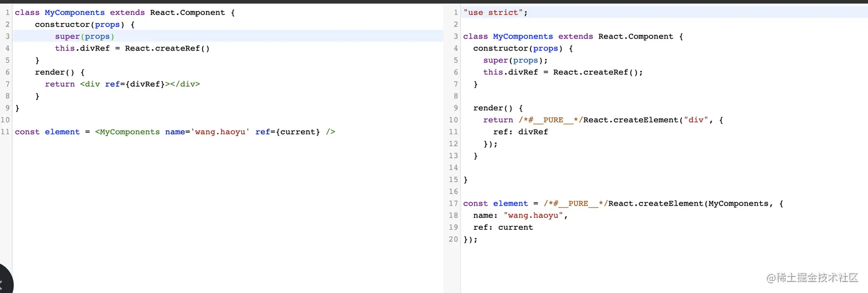The image size is (868, 293).
Task: Click the ref={current} attribute in source editor
Action: [x=288, y=132]
